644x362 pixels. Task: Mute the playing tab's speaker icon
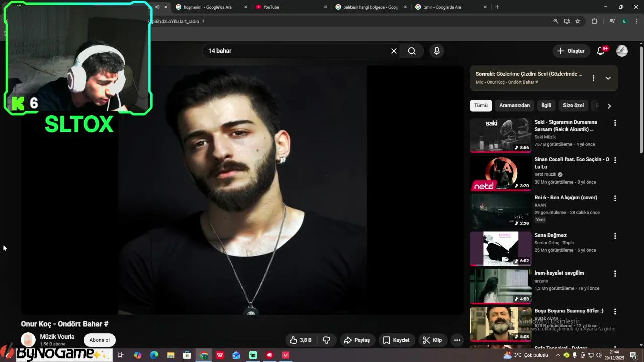click(x=157, y=7)
